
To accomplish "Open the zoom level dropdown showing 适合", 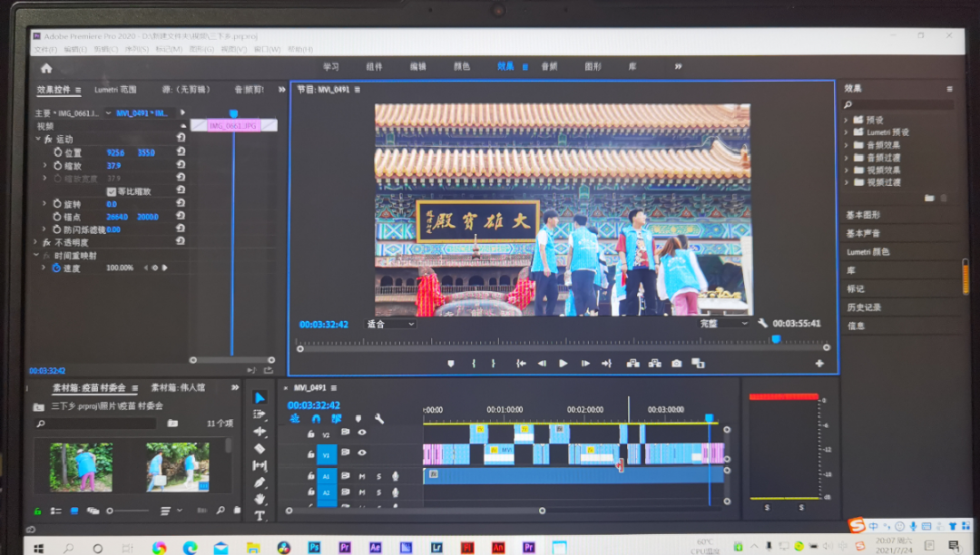I will tap(390, 324).
